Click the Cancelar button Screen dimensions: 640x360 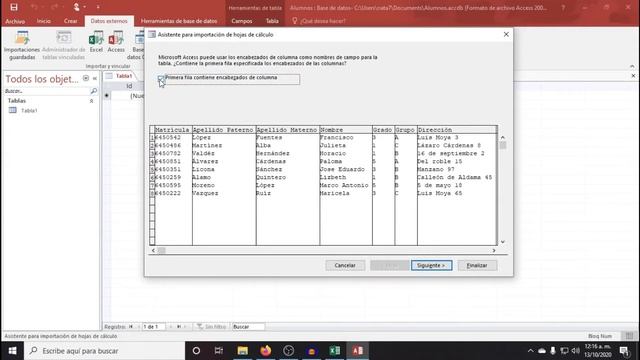345,265
